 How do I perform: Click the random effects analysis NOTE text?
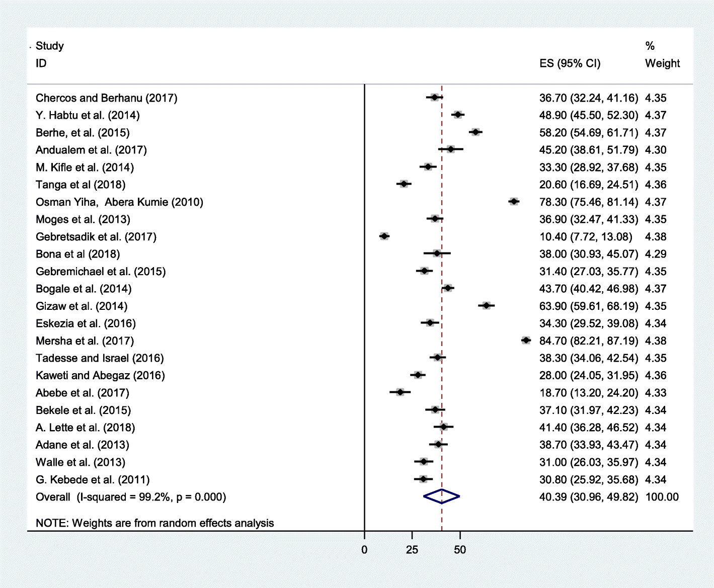[x=154, y=523]
